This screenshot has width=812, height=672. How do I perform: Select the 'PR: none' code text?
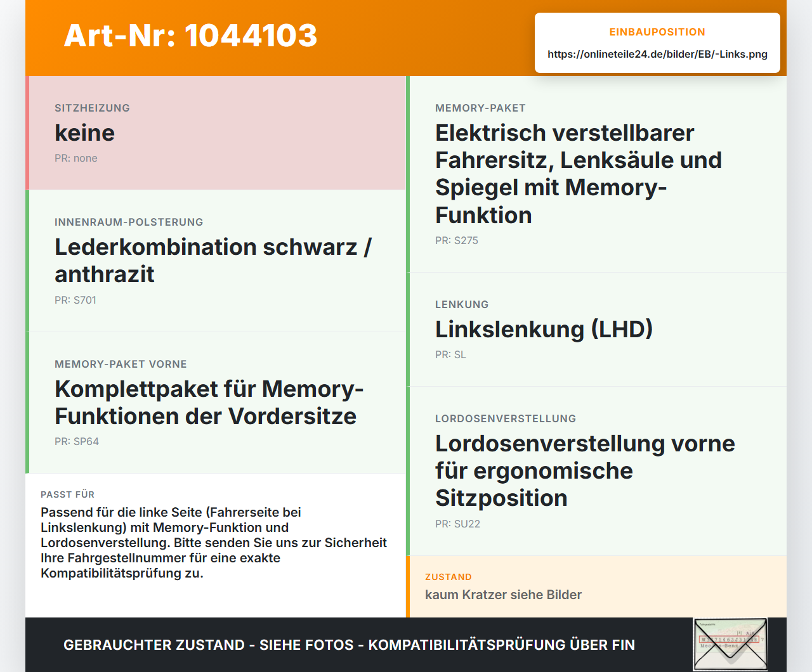pyautogui.click(x=75, y=158)
